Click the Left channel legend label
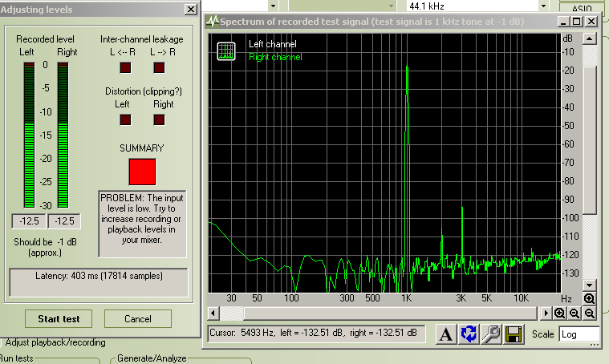This screenshot has height=364, width=609. point(272,44)
